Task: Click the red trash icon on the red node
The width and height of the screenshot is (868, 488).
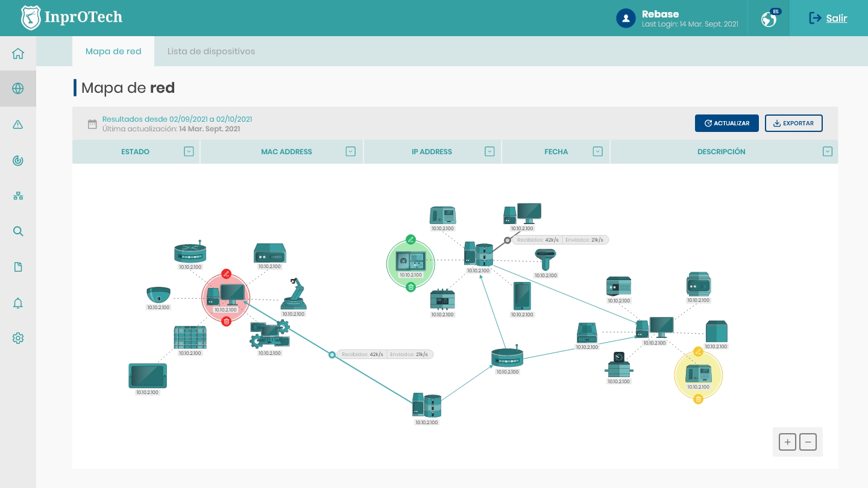Action: point(226,321)
